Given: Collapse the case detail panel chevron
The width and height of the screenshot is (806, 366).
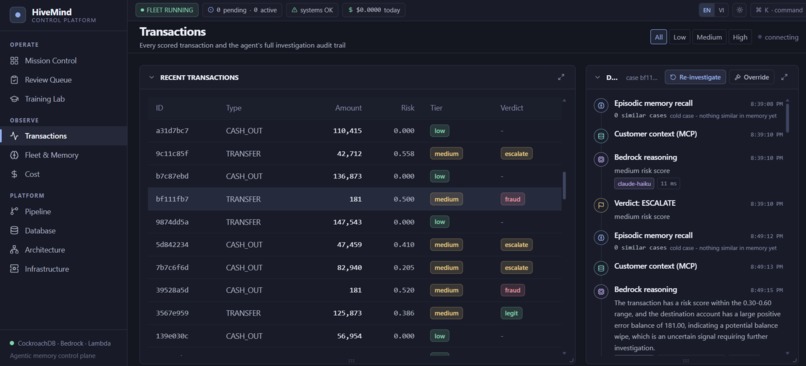Looking at the screenshot, I should click(x=597, y=78).
